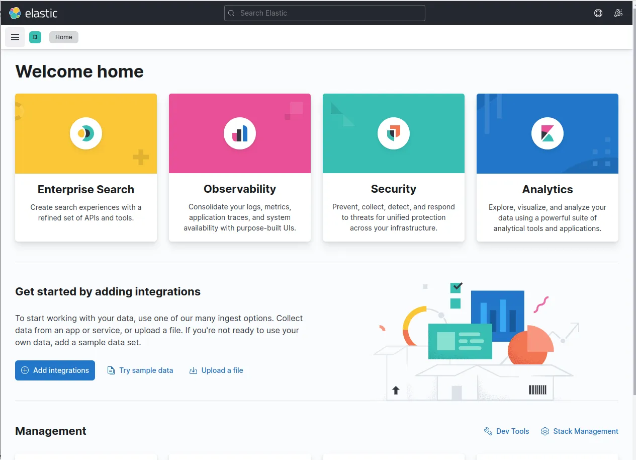Click the blue Analytics card banner
The height and width of the screenshot is (461, 636).
548,134
